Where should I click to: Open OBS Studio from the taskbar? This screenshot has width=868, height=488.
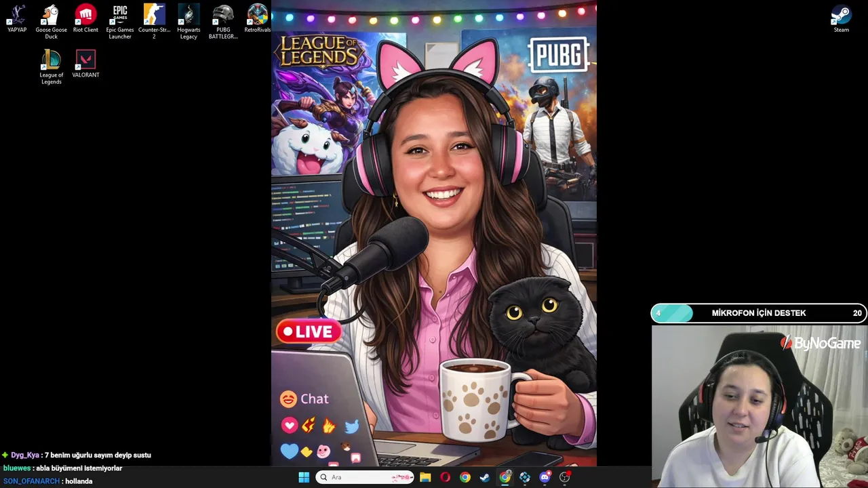tap(564, 477)
